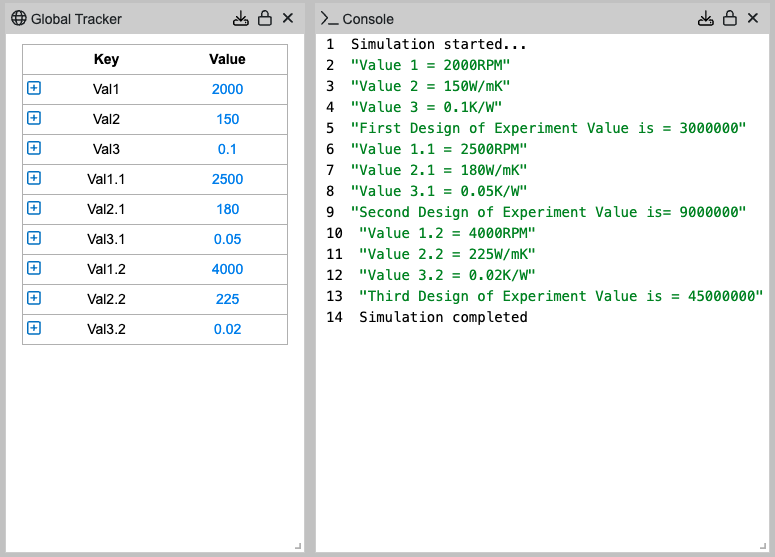This screenshot has height=557, width=775.
Task: Select the Val3.2 key cell
Action: pos(106,329)
